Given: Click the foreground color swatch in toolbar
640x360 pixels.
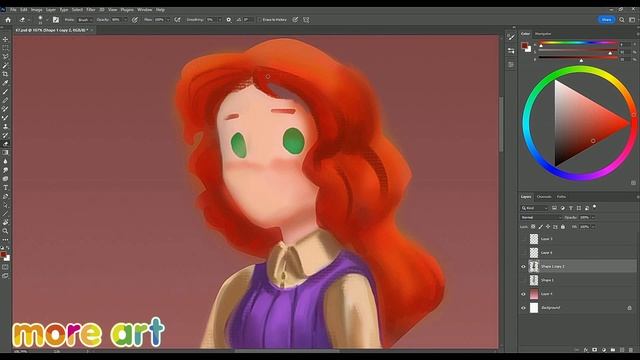Looking at the screenshot, I should (x=4, y=255).
